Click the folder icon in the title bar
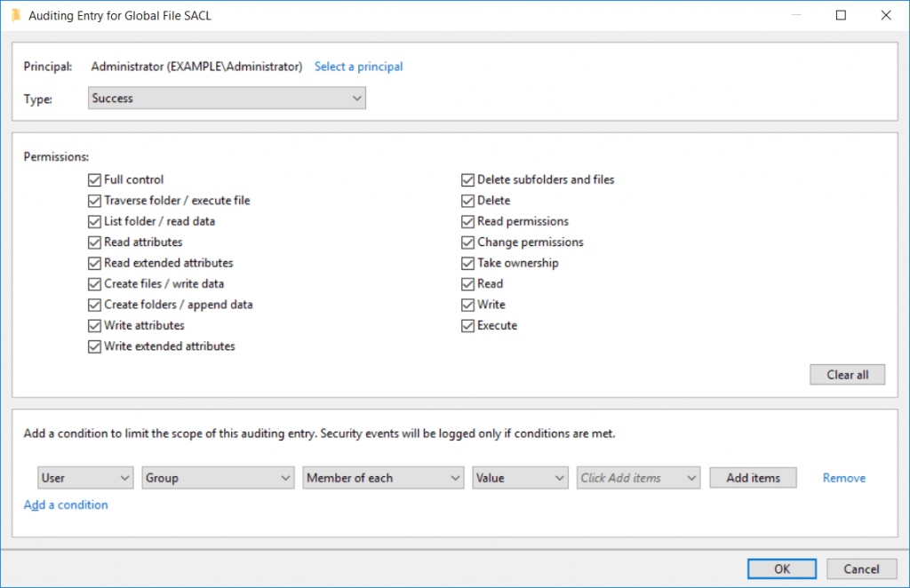 coord(16,15)
